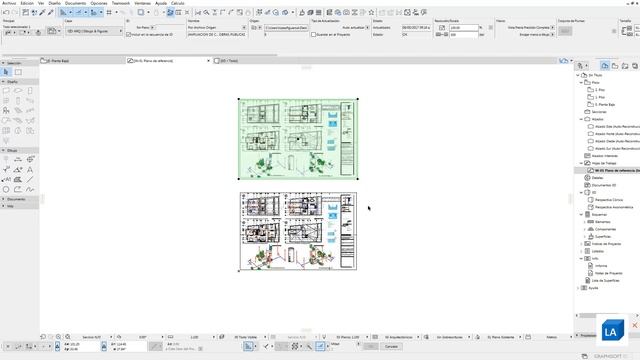The image size is (640, 360).
Task: Open the Project Map navigator view
Action: [605, 66]
